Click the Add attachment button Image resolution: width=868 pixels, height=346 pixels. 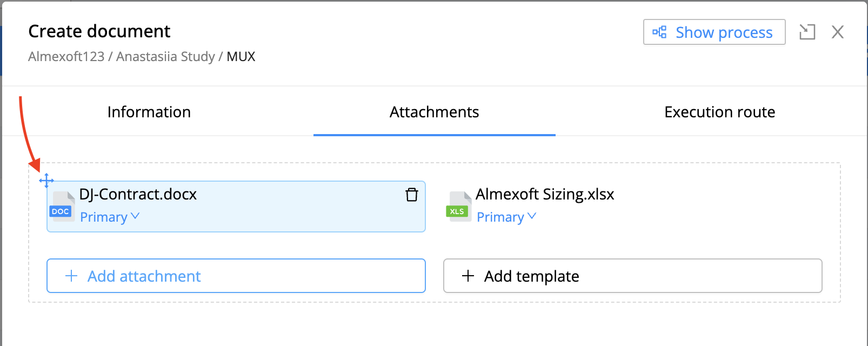tap(236, 276)
